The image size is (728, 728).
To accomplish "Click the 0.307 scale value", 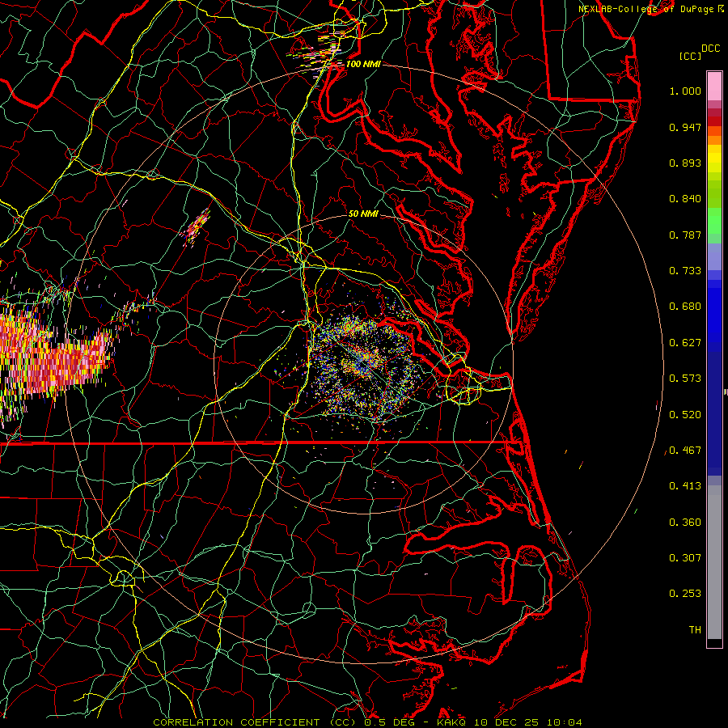I will (685, 558).
